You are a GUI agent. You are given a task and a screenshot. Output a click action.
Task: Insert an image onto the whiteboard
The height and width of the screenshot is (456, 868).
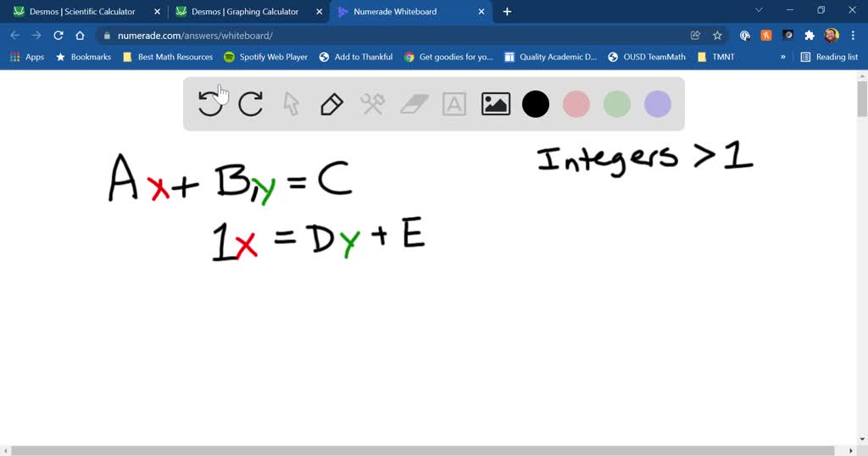coord(495,104)
